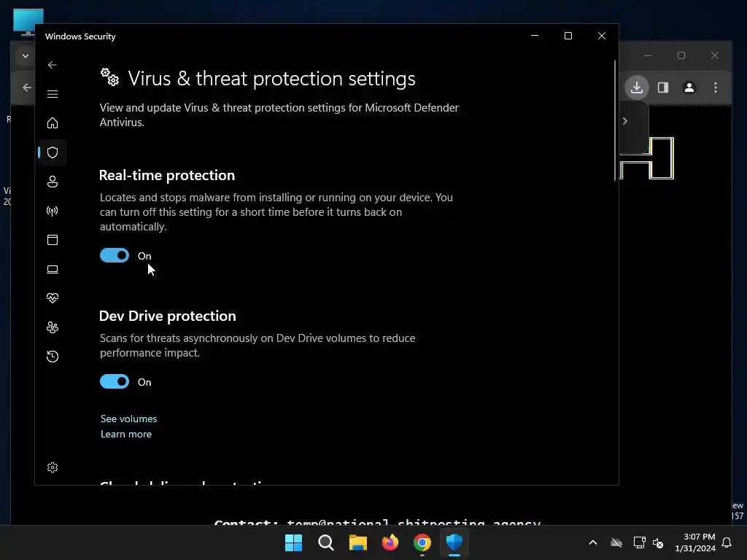Turn off Dev Drive protection toggle
The image size is (747, 560).
115,381
